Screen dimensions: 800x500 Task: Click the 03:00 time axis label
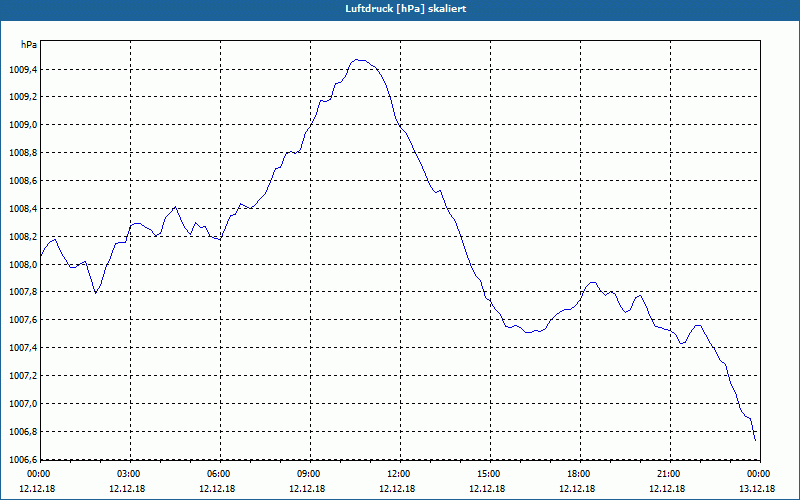coord(129,474)
